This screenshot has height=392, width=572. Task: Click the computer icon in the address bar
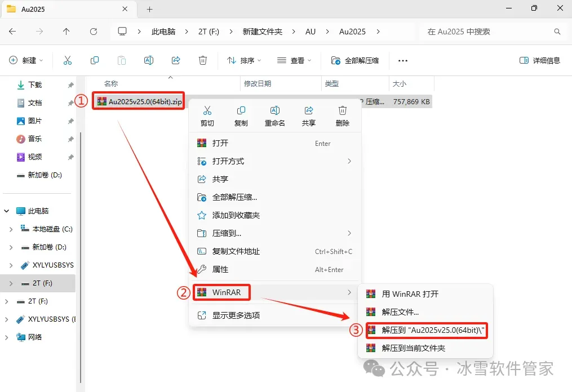(x=122, y=32)
